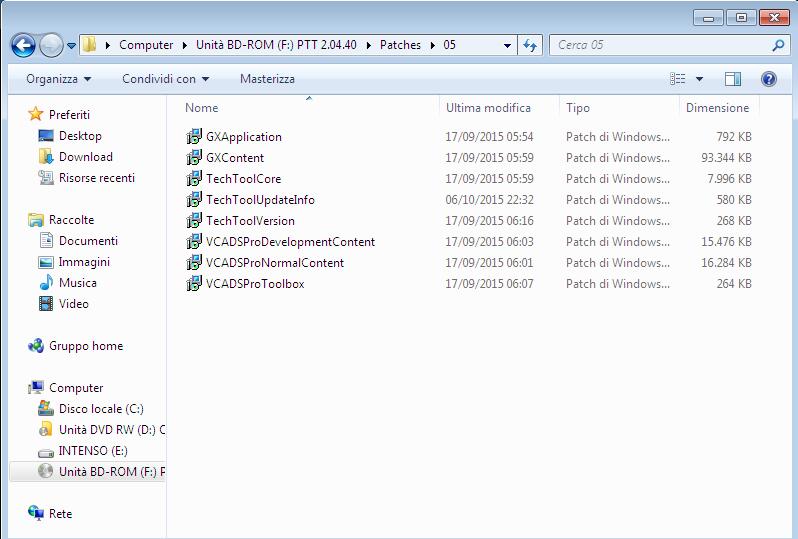Image resolution: width=798 pixels, height=539 pixels.
Task: Select the VCADSProToolbox patch file
Action: (255, 283)
